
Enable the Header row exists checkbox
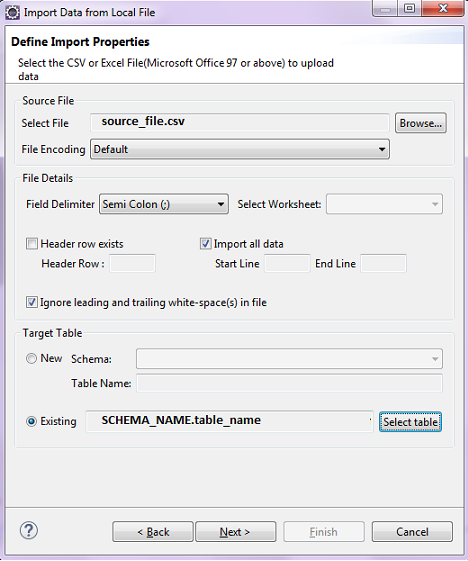(32, 244)
